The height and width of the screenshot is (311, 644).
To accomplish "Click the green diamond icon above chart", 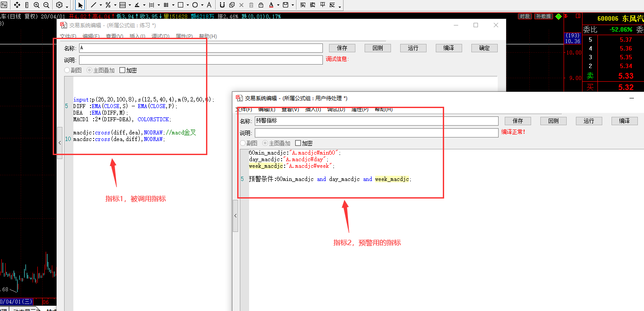I will tap(558, 17).
